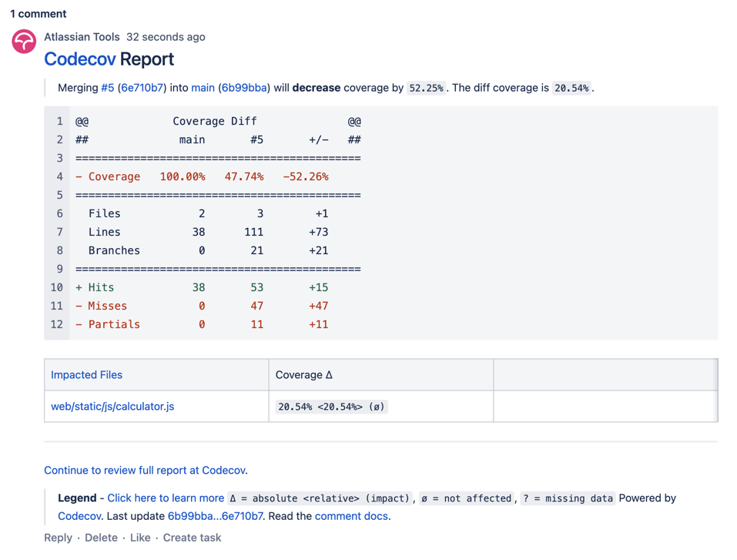
Task: Open the Codecov link after 'Powered by'
Action: (x=79, y=516)
